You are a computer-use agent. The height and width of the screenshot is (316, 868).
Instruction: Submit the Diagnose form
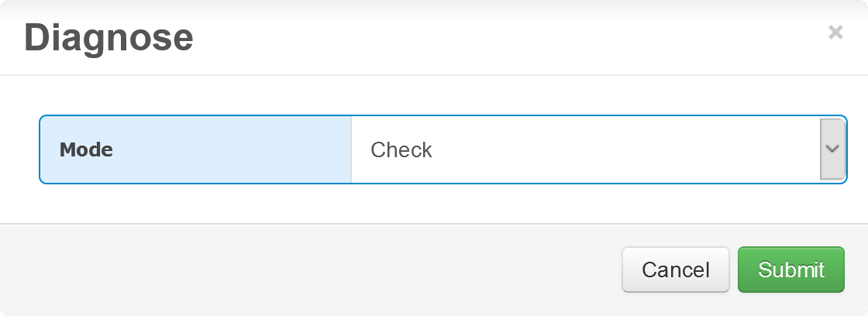(790, 270)
